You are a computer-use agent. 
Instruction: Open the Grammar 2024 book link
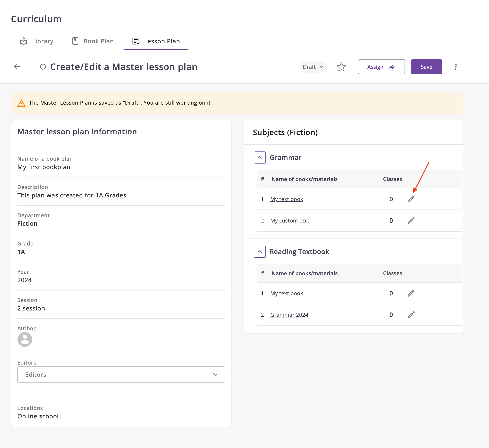(289, 315)
